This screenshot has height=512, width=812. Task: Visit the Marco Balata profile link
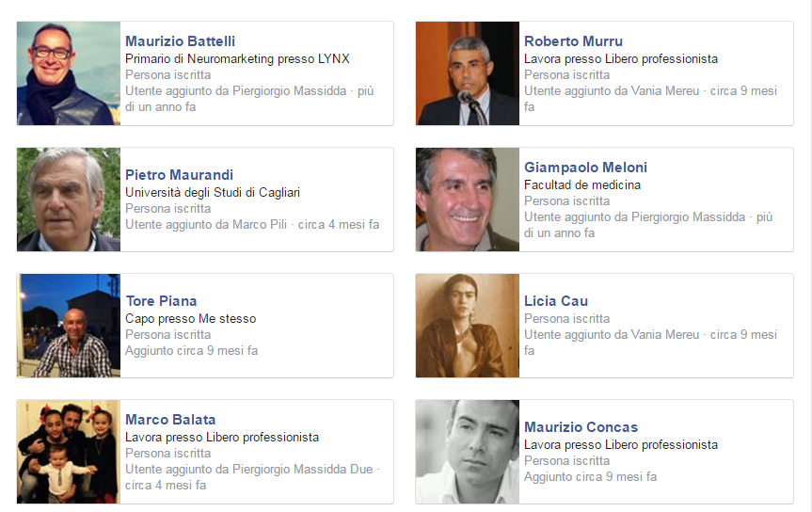[x=170, y=419]
